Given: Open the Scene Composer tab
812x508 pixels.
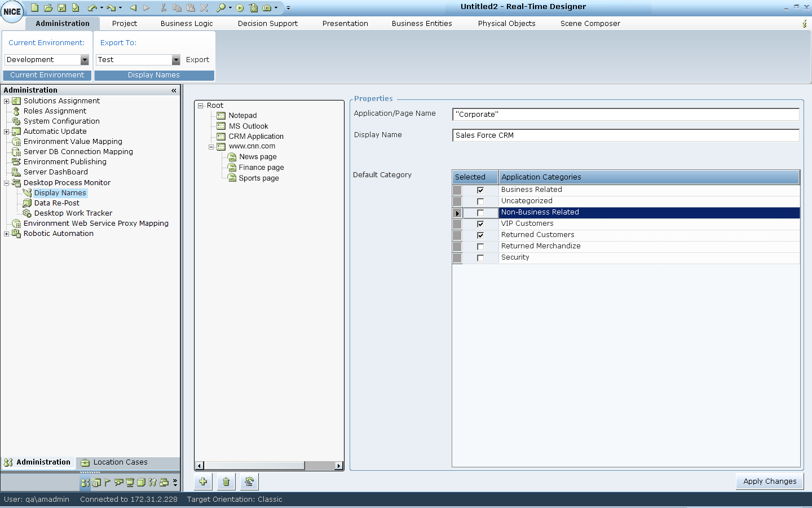Looking at the screenshot, I should click(590, 24).
